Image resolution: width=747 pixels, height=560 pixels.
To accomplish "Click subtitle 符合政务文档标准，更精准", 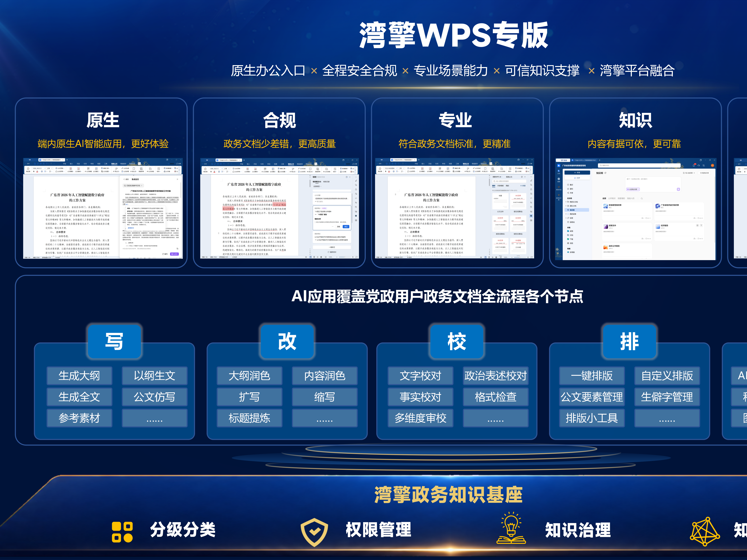I will pos(455,144).
